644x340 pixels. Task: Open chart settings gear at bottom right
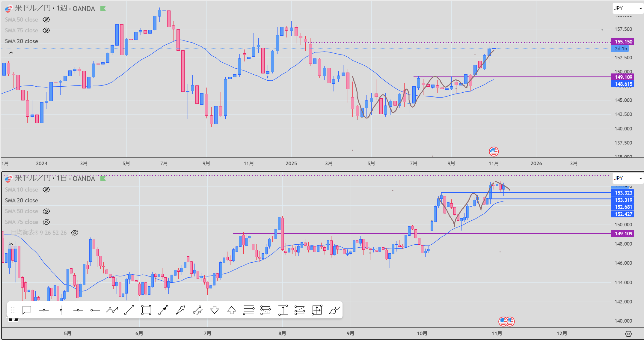pos(628,334)
